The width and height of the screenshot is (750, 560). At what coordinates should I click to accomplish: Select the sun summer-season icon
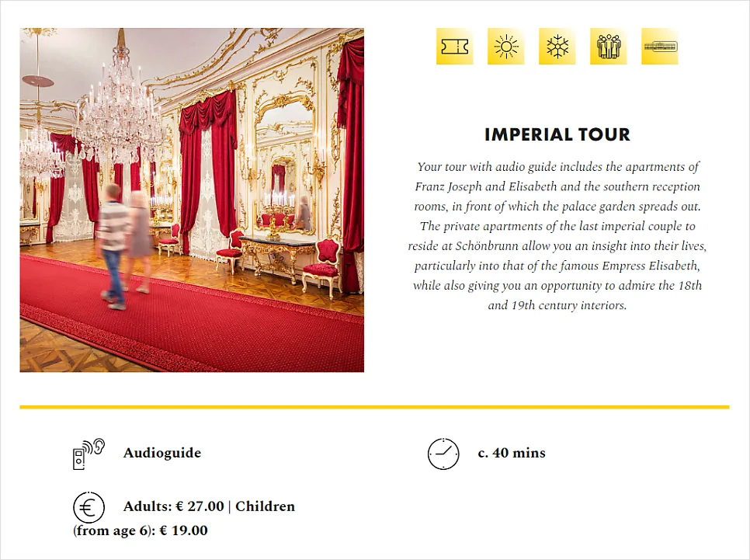(505, 47)
